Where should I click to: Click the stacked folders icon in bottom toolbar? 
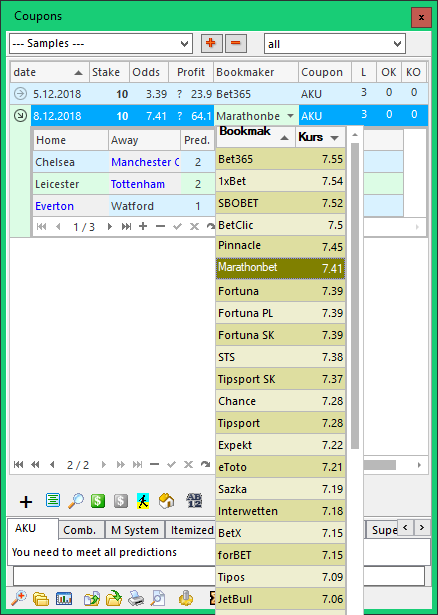[41, 599]
